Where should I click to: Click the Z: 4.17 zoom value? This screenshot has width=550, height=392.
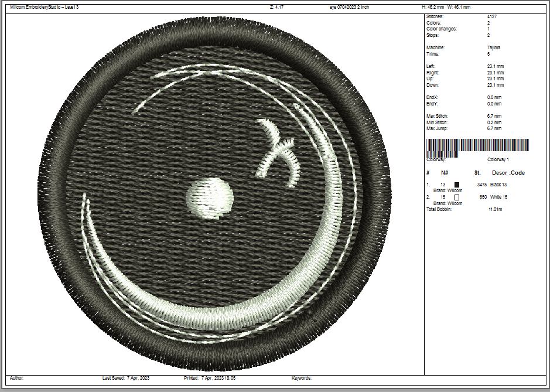coord(277,7)
